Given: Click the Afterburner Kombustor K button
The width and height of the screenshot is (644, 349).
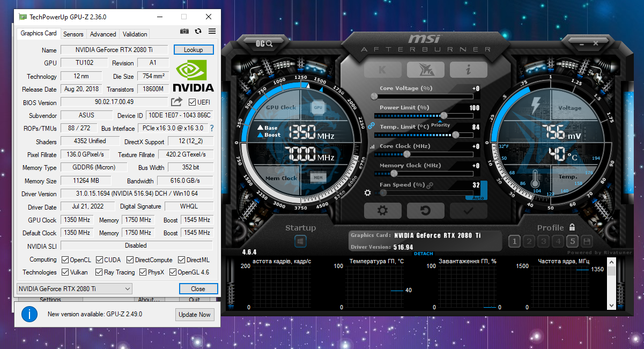Looking at the screenshot, I should coord(382,69).
